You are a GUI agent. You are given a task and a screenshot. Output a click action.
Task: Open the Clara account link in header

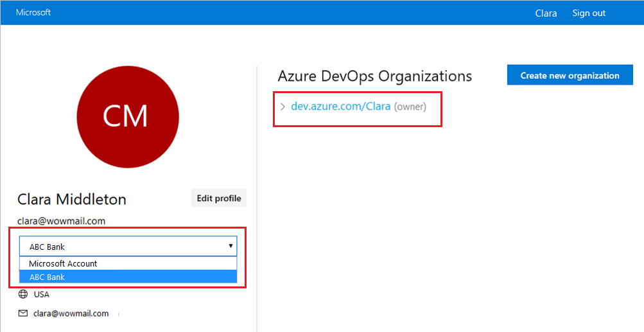pyautogui.click(x=546, y=13)
